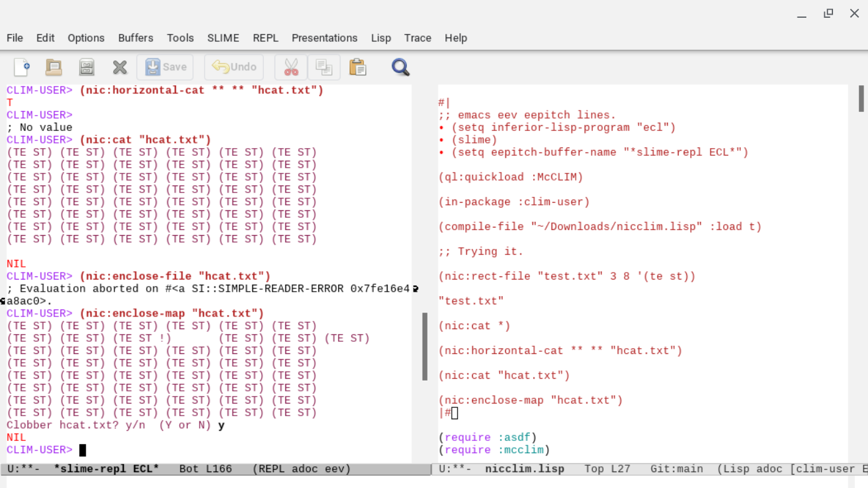The image size is (868, 488).
Task: Open the File menu
Action: click(x=15, y=38)
